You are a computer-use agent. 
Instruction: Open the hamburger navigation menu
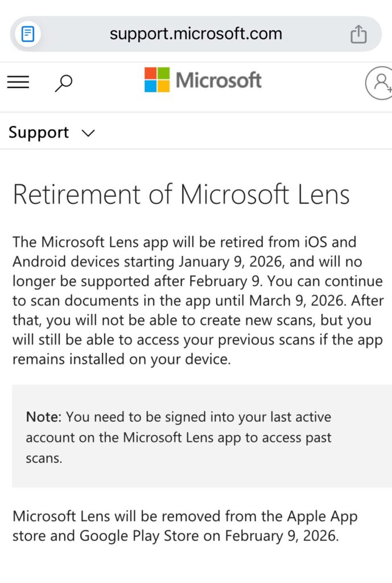tap(18, 83)
